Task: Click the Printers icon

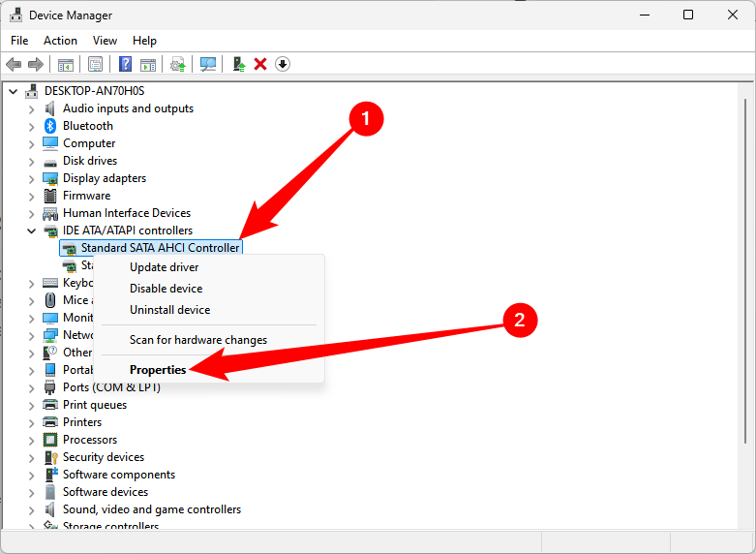Action: point(50,422)
